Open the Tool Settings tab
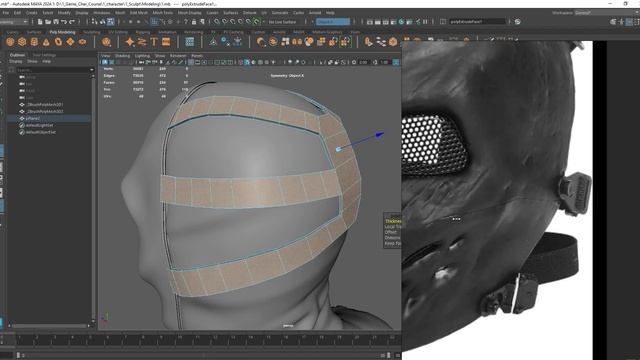 44,55
